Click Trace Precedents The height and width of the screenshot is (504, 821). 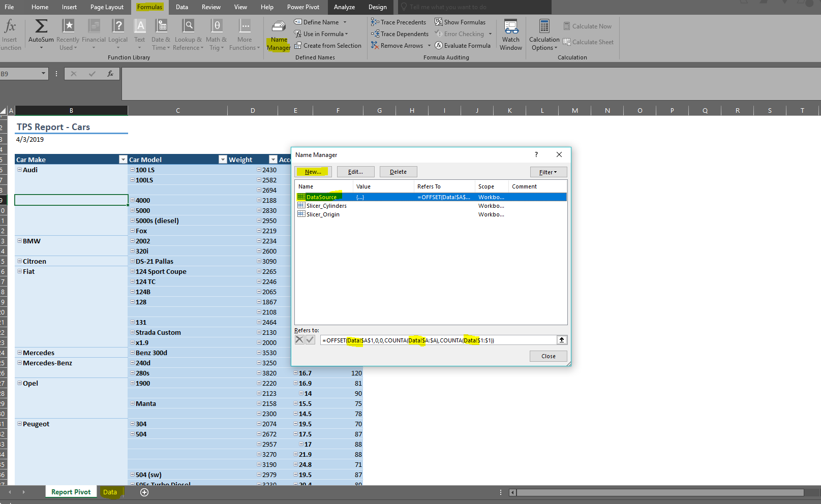(399, 22)
